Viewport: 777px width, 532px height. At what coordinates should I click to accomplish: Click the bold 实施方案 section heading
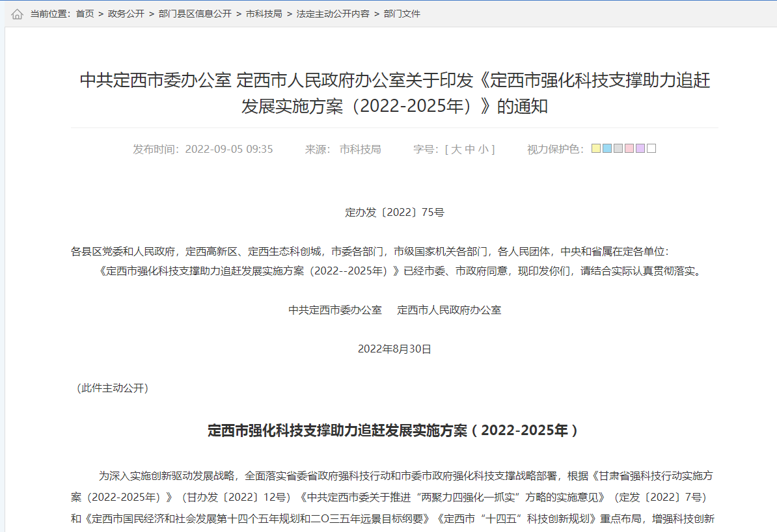[394, 431]
